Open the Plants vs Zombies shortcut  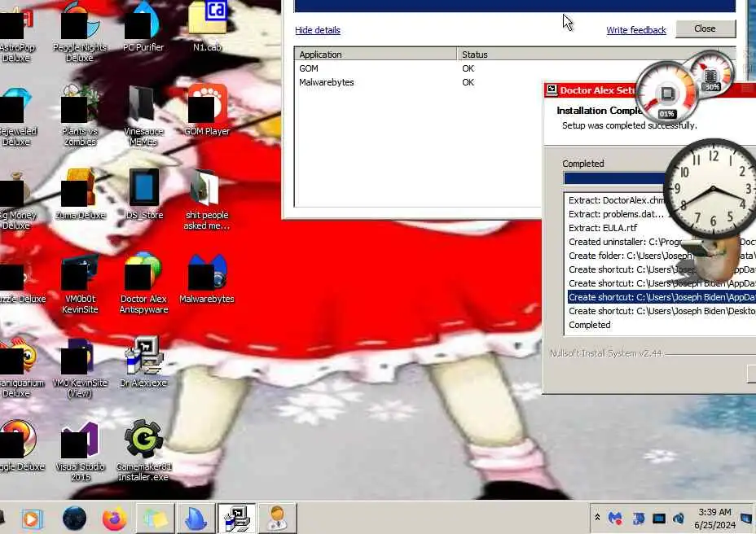point(80,116)
